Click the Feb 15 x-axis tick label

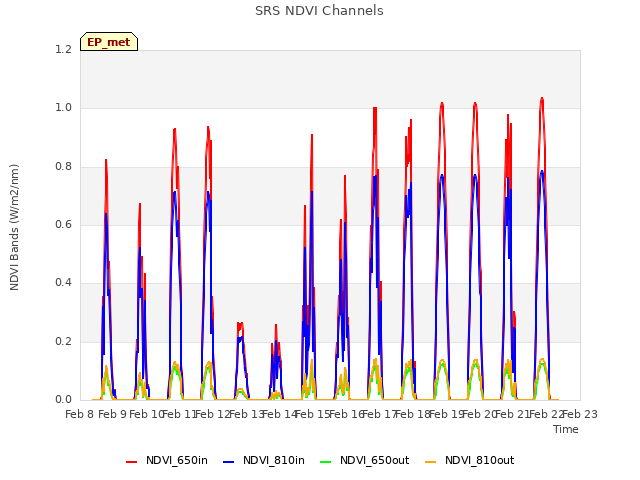[x=313, y=414]
